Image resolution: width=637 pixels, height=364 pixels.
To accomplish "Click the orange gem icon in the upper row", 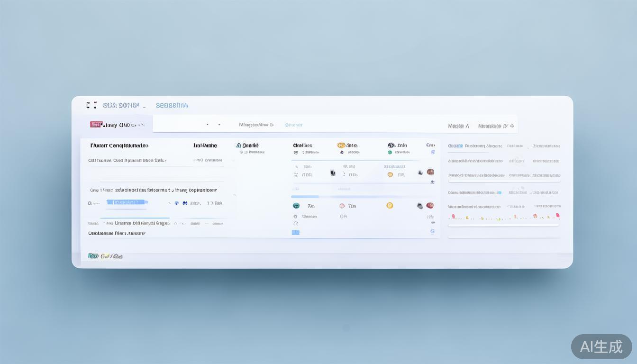I will pos(390,174).
